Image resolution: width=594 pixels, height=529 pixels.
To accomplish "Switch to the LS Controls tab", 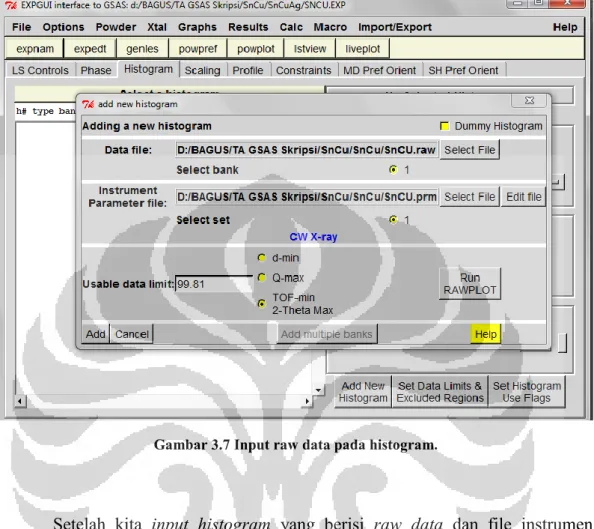I will pyautogui.click(x=40, y=70).
